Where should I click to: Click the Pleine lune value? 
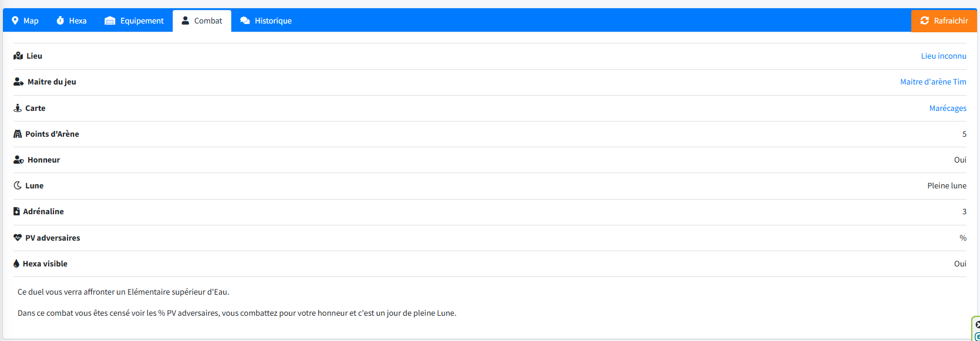pyautogui.click(x=947, y=186)
